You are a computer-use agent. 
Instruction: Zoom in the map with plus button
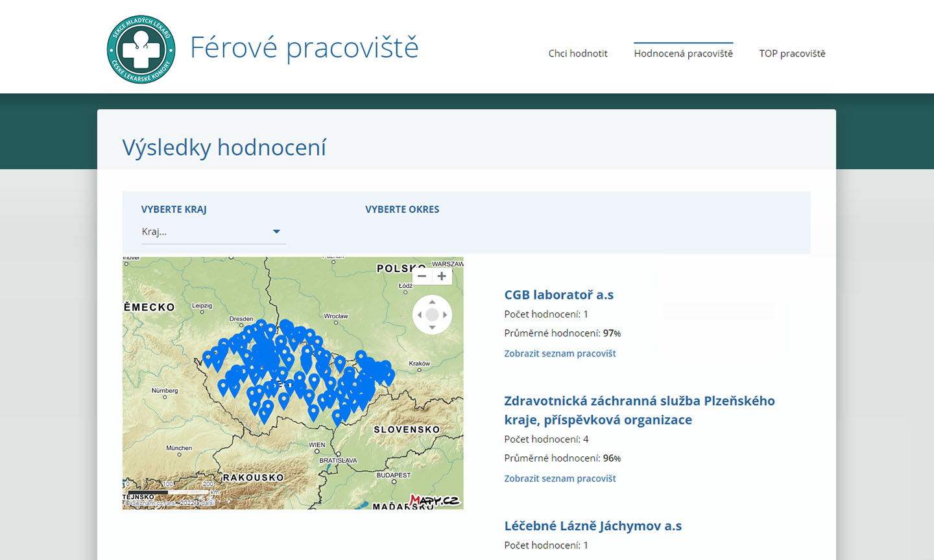[442, 276]
